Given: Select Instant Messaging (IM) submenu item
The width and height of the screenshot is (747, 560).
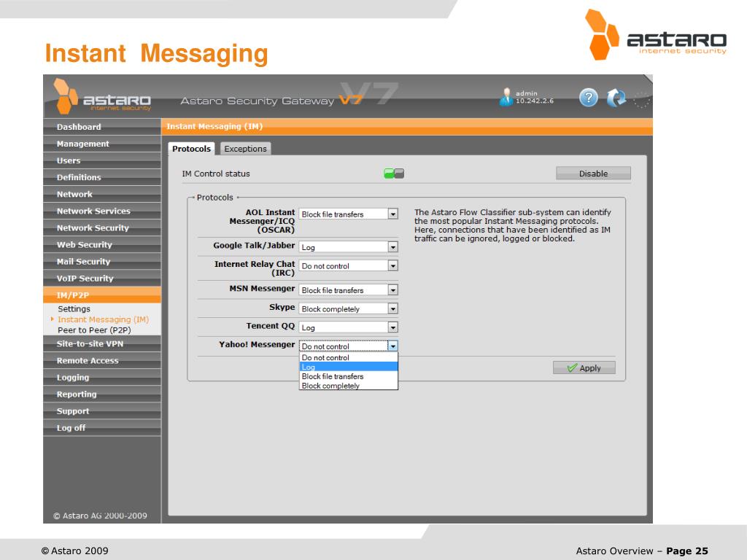Looking at the screenshot, I should [104, 319].
